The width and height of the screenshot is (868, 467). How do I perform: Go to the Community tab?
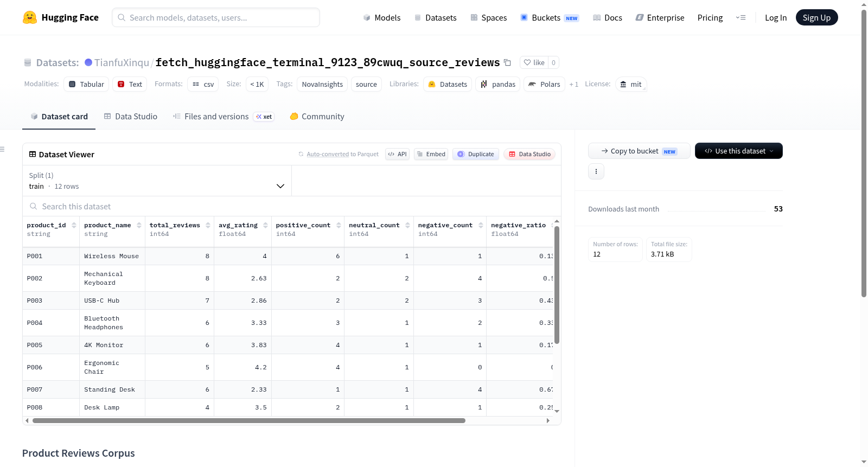(317, 116)
